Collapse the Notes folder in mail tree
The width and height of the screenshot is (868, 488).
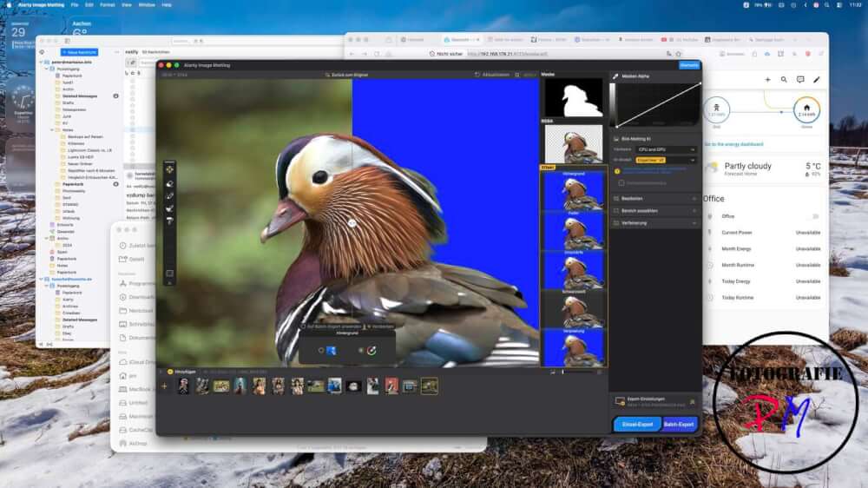tap(53, 129)
